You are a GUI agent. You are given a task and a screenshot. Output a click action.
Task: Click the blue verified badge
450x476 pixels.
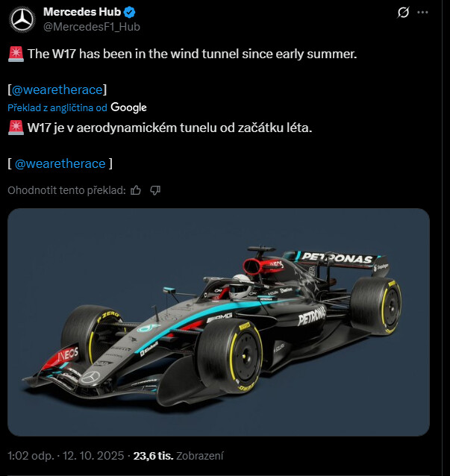pyautogui.click(x=129, y=13)
